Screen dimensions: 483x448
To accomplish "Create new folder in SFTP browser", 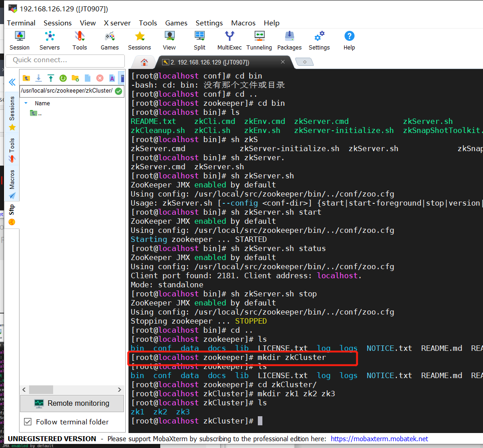I will tap(75, 78).
